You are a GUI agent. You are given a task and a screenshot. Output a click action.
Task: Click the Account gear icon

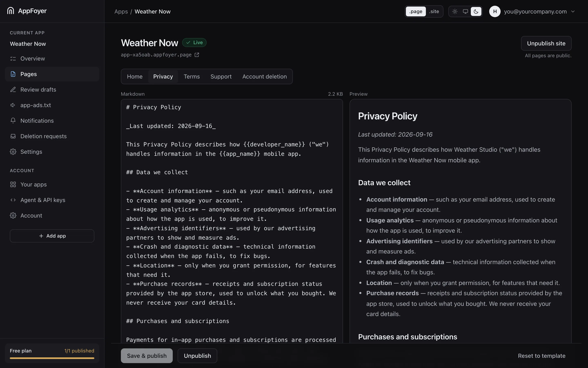[13, 216]
